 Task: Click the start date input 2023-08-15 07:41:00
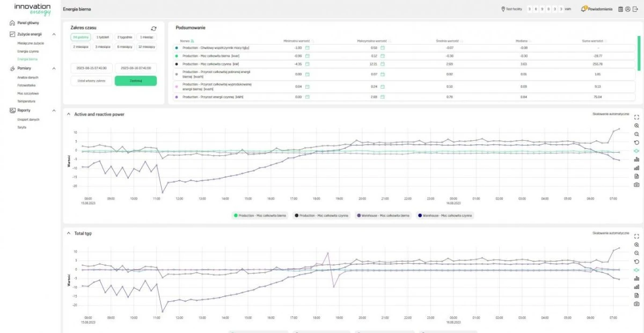(91, 68)
